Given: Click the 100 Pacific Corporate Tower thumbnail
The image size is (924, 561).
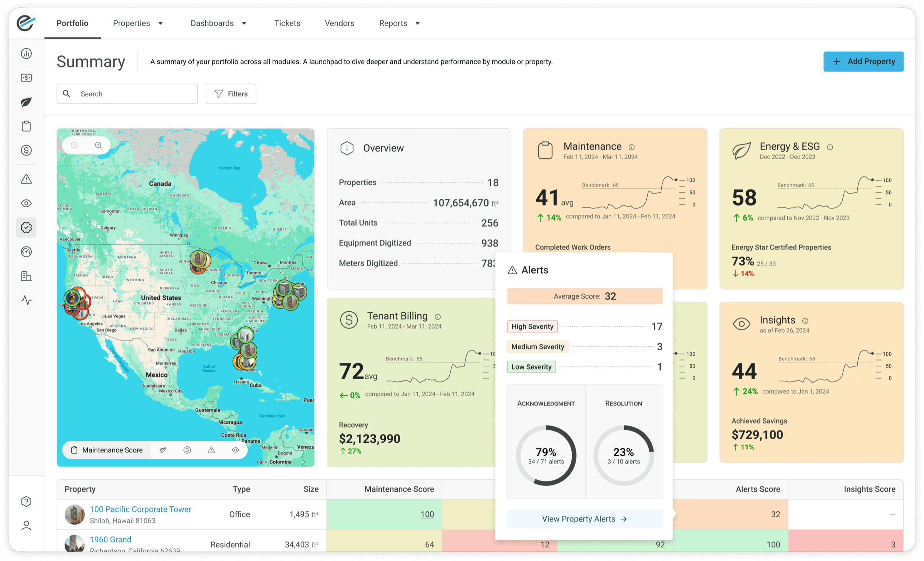Looking at the screenshot, I should point(75,515).
